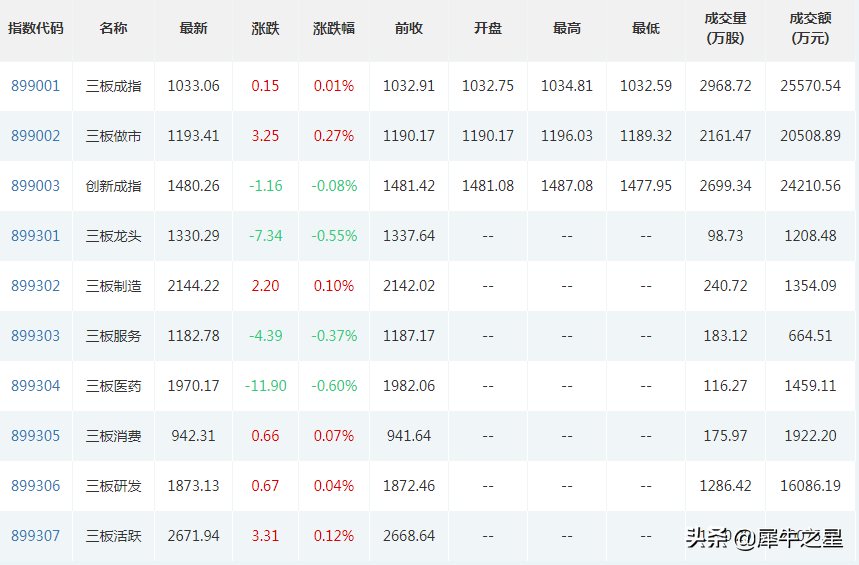Click turnover value 664.51
This screenshot has width=859, height=565.
click(810, 335)
